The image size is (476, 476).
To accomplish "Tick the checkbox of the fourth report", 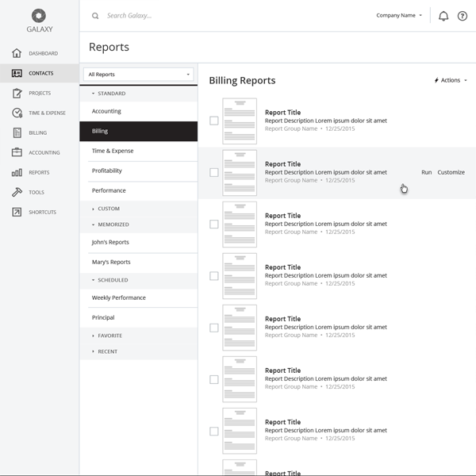I will (x=214, y=275).
